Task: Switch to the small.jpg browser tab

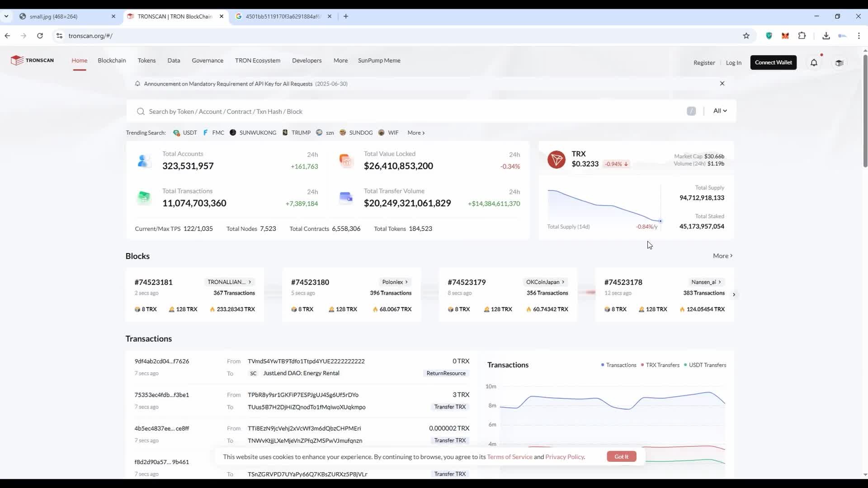Action: pos(53,16)
